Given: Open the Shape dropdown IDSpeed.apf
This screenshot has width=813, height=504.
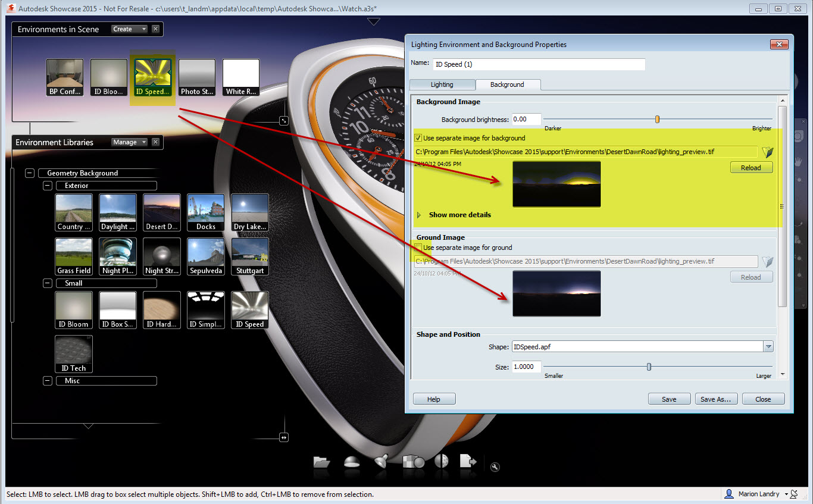Looking at the screenshot, I should tap(768, 347).
